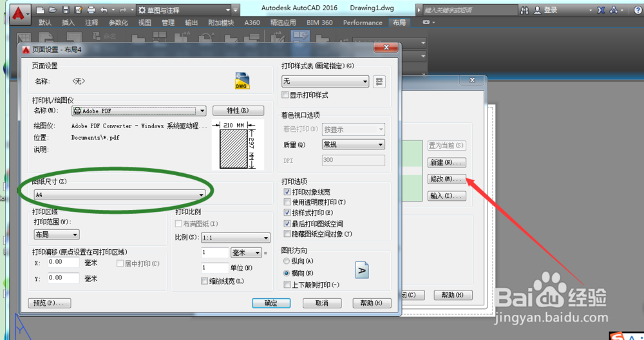Click the Autodesk Exchange X icon

click(x=601, y=10)
